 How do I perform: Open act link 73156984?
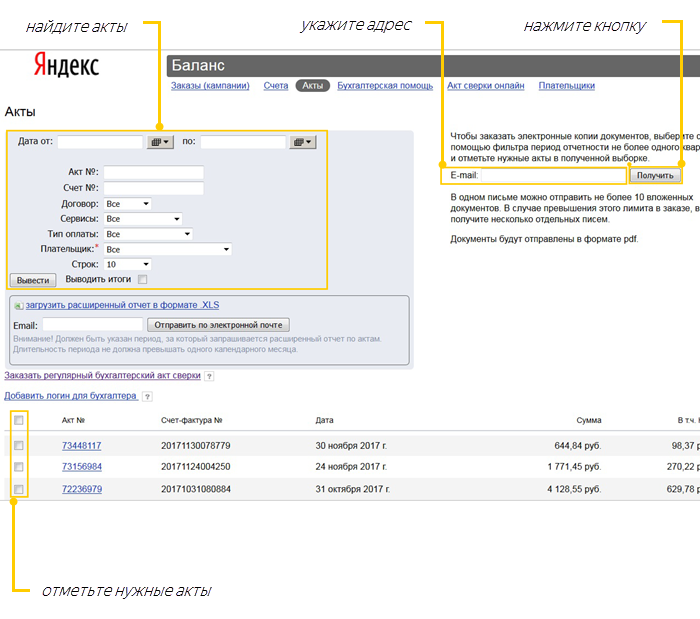point(82,467)
